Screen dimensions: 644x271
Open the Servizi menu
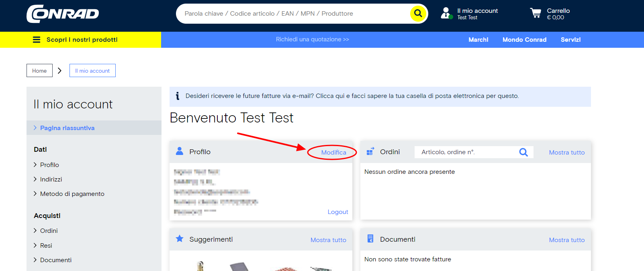point(570,40)
